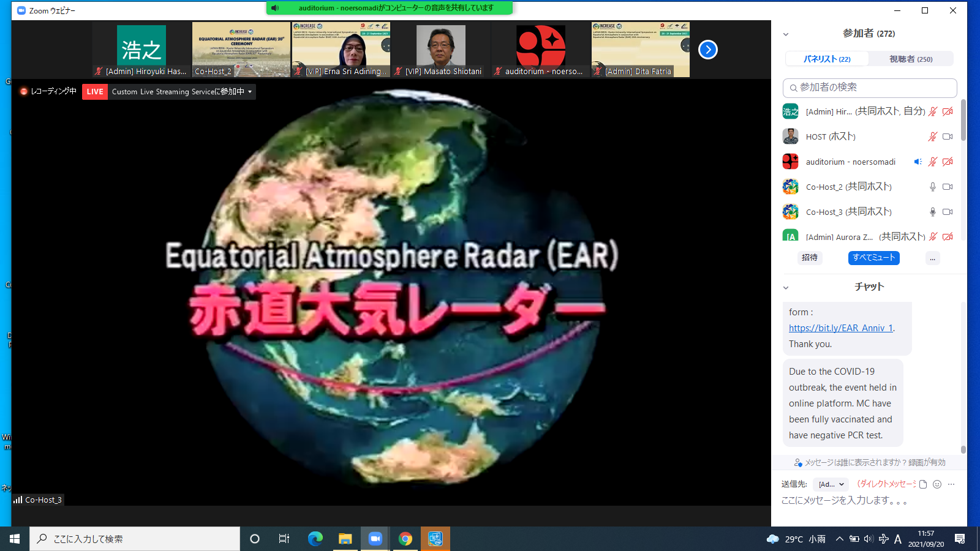Click the participants list scrollbar
The image size is (980, 551).
[x=963, y=119]
